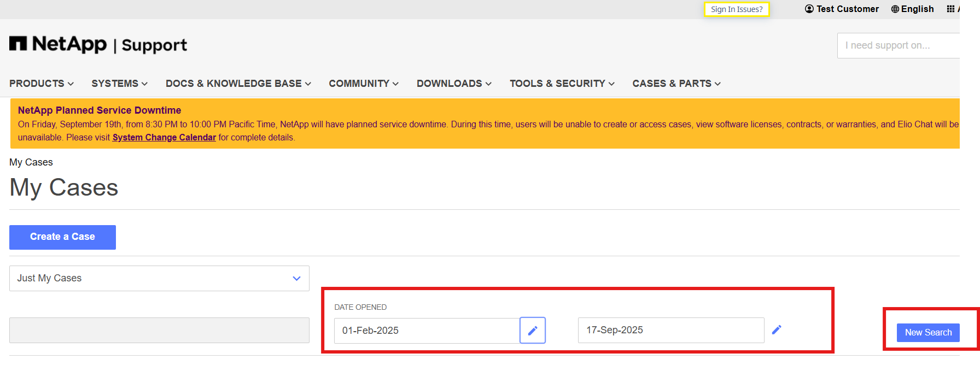Click the Sign In Issues? link
980x371 pixels.
[x=736, y=9]
